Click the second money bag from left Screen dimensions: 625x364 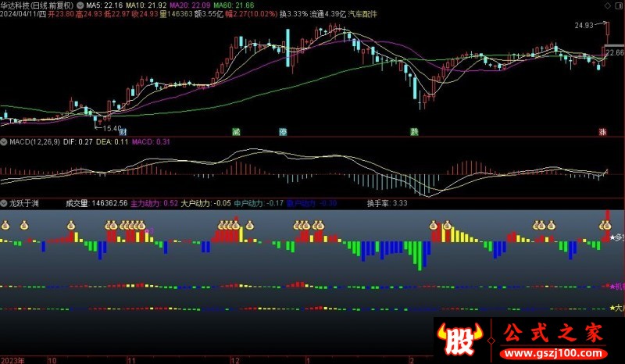point(24,225)
